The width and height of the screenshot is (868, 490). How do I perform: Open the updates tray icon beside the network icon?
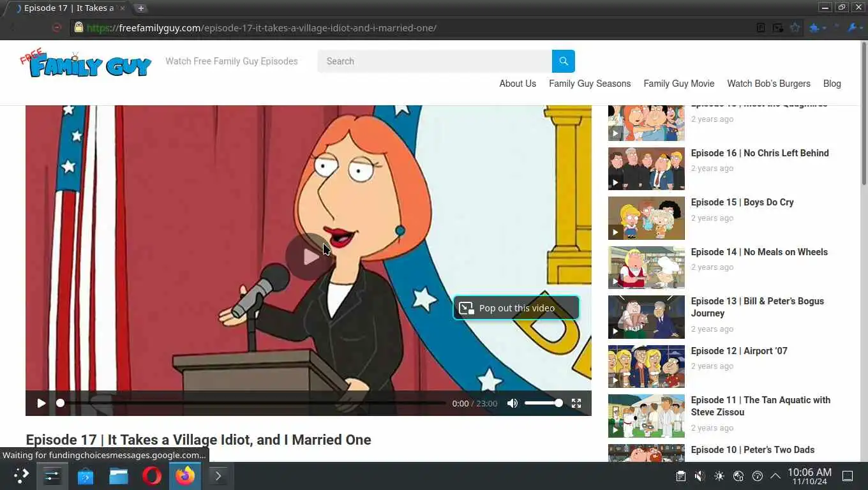[758, 476]
